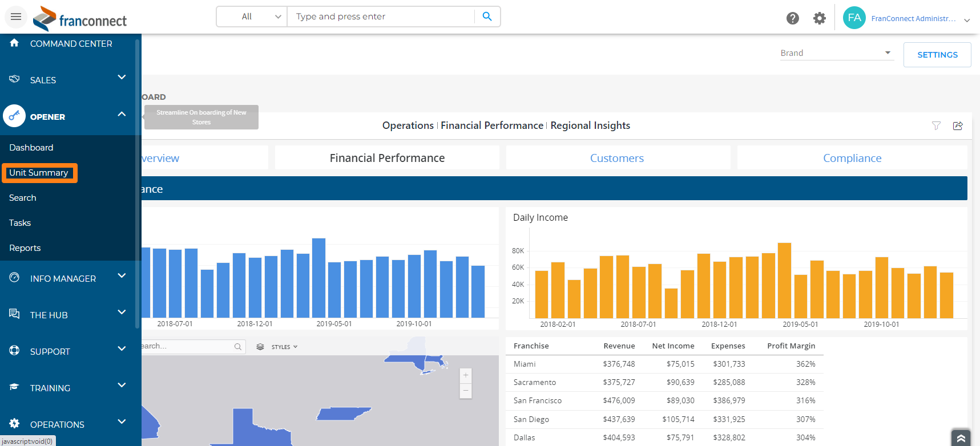Sort by the Franchise column header
Screen dimensions: 980x446
point(531,346)
